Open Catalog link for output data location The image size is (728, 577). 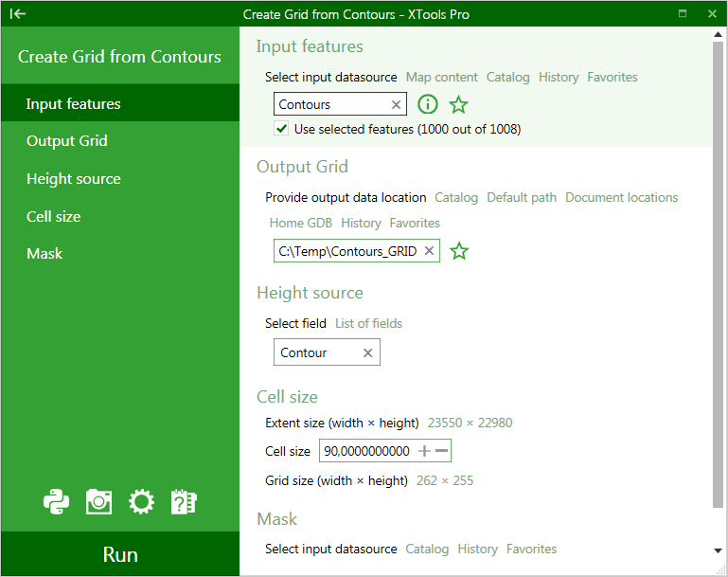pos(456,197)
